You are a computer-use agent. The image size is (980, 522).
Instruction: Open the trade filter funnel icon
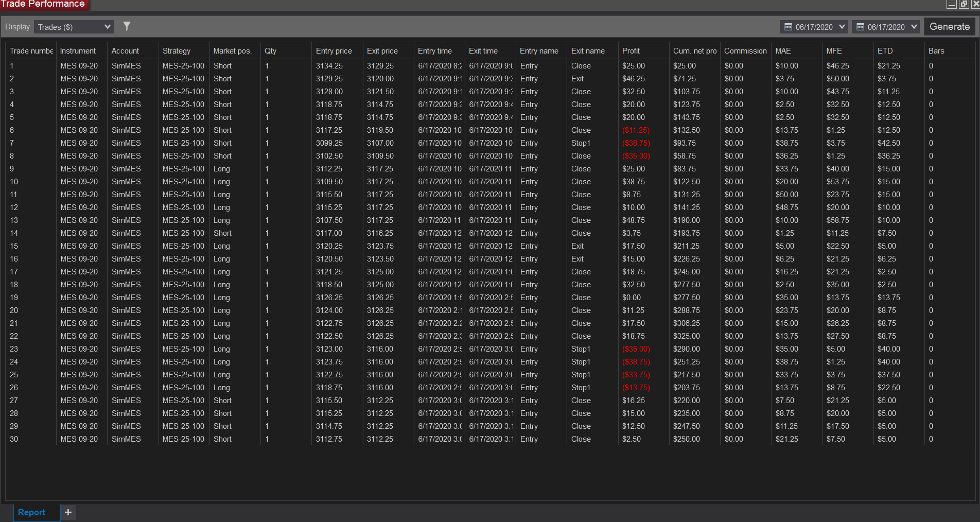127,26
